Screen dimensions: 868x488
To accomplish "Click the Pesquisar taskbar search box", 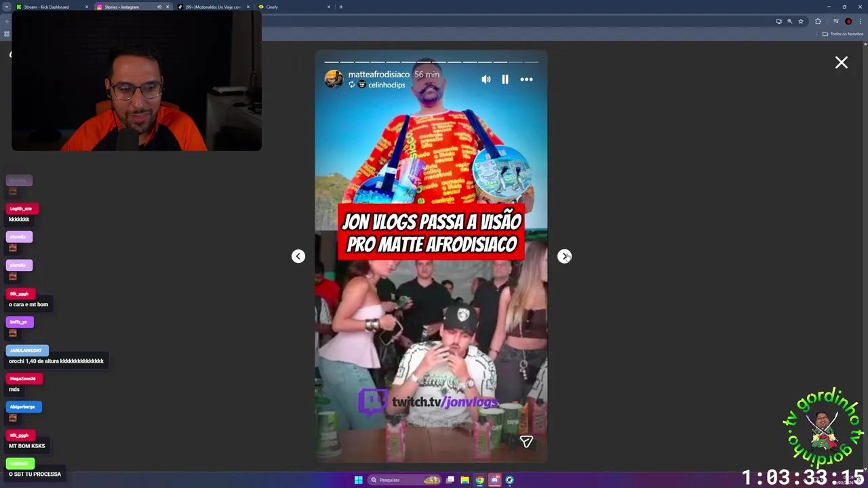I will (x=406, y=480).
